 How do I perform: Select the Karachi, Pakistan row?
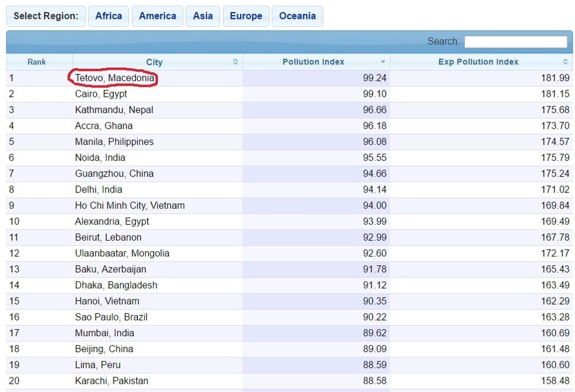click(111, 381)
